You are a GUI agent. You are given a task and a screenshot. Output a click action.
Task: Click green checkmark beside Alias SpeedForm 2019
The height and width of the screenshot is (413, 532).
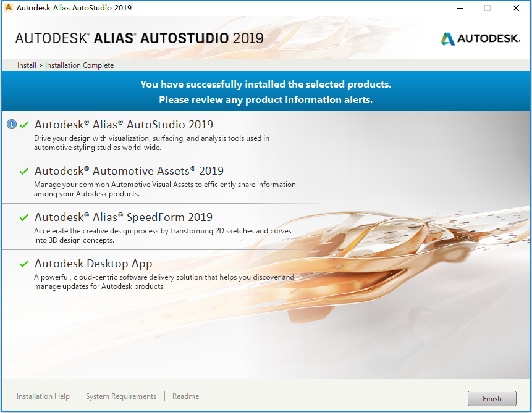(24, 217)
